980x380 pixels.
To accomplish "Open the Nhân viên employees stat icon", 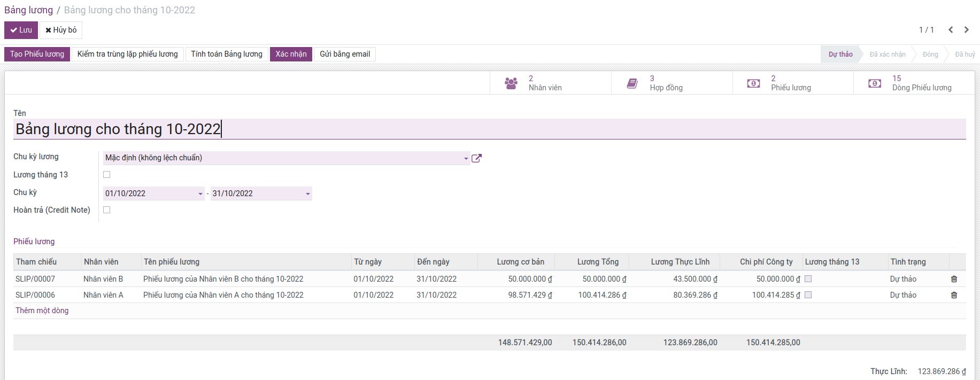I will [511, 83].
